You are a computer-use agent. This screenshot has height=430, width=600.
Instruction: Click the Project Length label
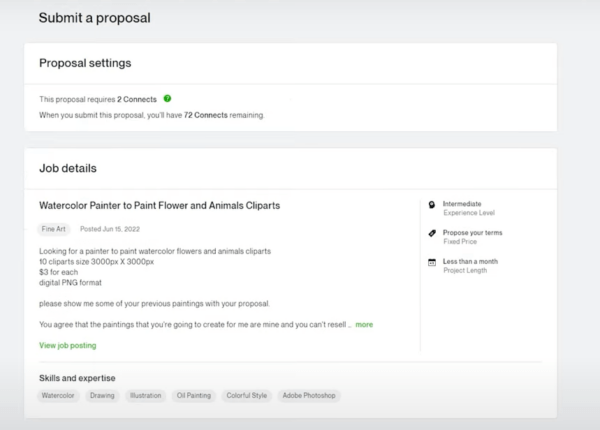tap(465, 270)
